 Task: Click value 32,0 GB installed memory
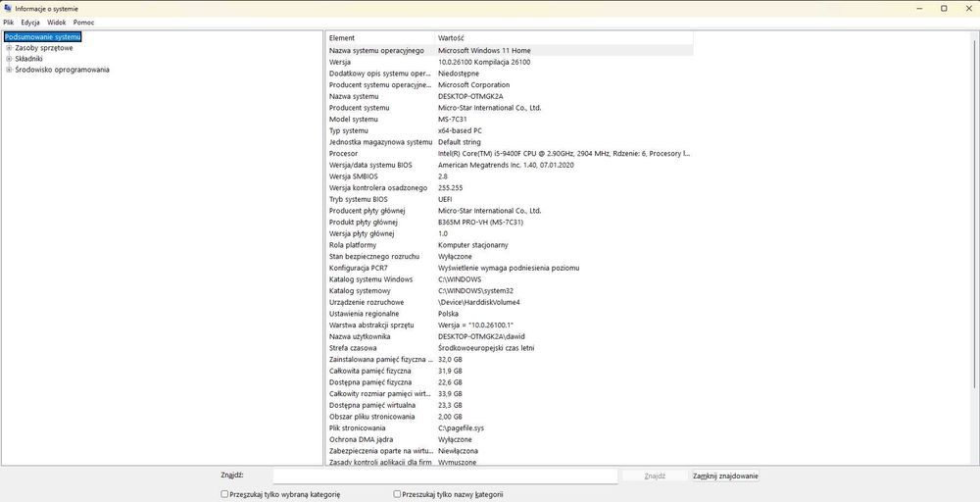[x=450, y=360]
